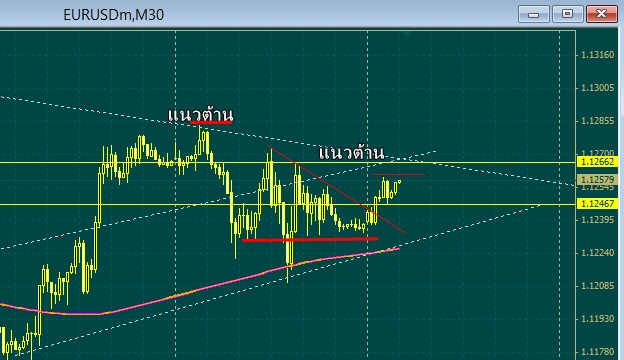
Task: Click the chart shift triangle marker at top
Action: point(406,33)
